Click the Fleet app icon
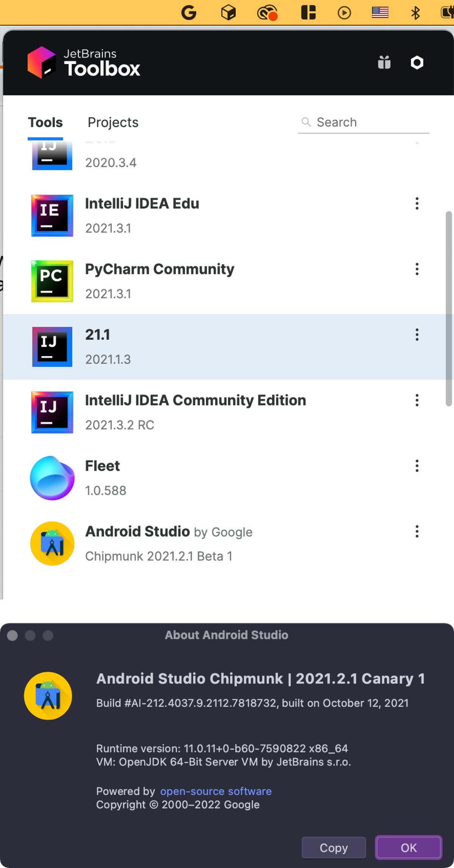 pyautogui.click(x=52, y=478)
